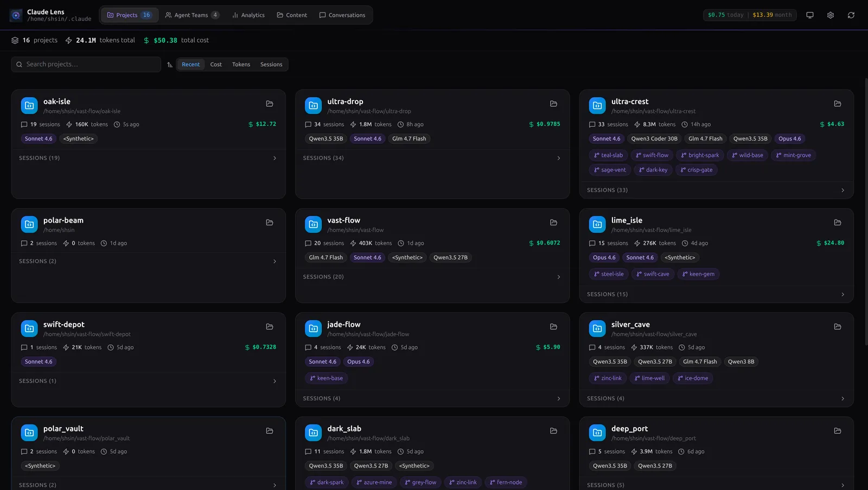Expand Sessions (15) for lime_isle
This screenshot has height=490, width=868.
point(716,294)
